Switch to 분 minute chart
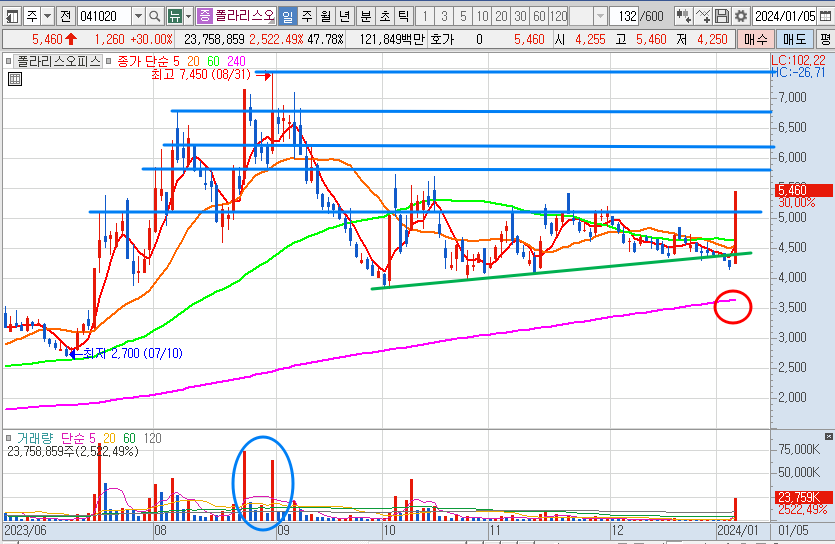 pos(365,16)
